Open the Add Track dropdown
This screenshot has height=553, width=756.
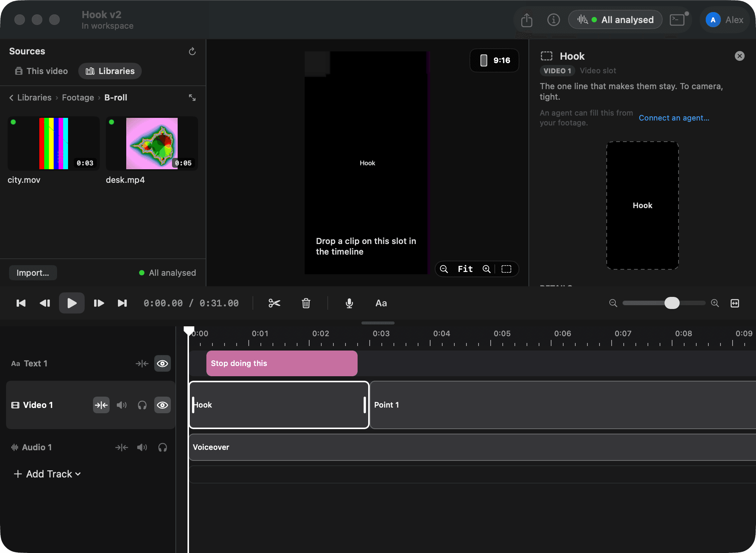click(x=48, y=474)
